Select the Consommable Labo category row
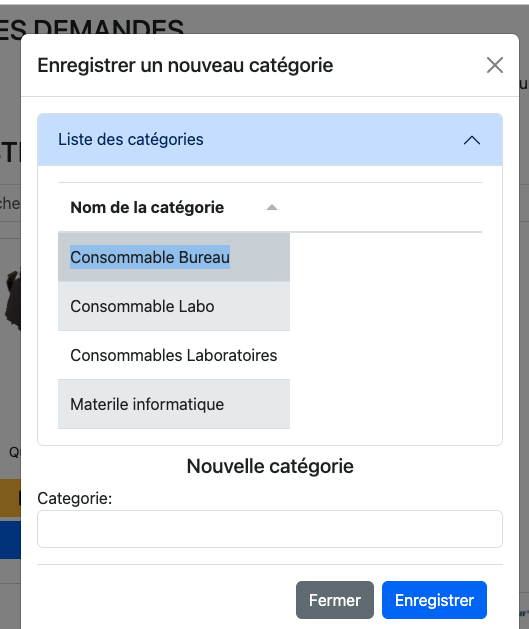Viewport: 529px width, 629px height. coord(174,306)
